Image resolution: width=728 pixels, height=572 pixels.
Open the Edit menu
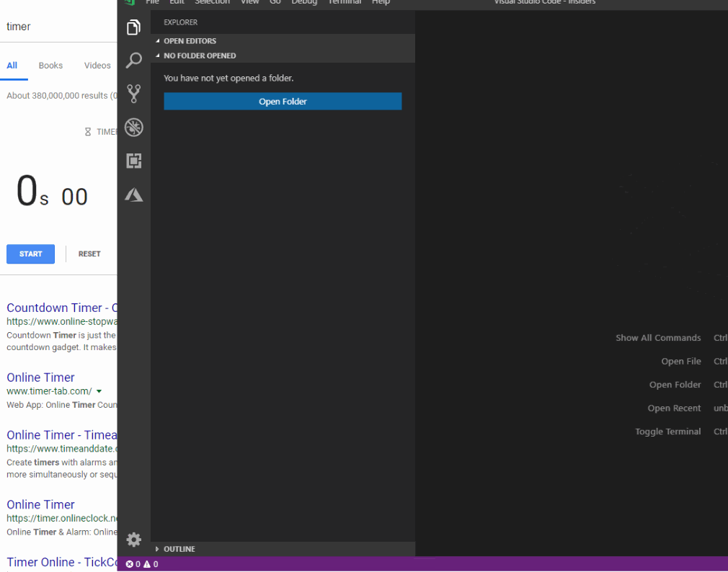click(x=177, y=2)
